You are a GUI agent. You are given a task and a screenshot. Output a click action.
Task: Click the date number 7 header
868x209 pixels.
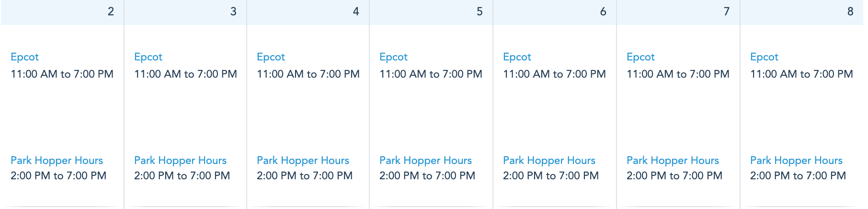pyautogui.click(x=727, y=12)
